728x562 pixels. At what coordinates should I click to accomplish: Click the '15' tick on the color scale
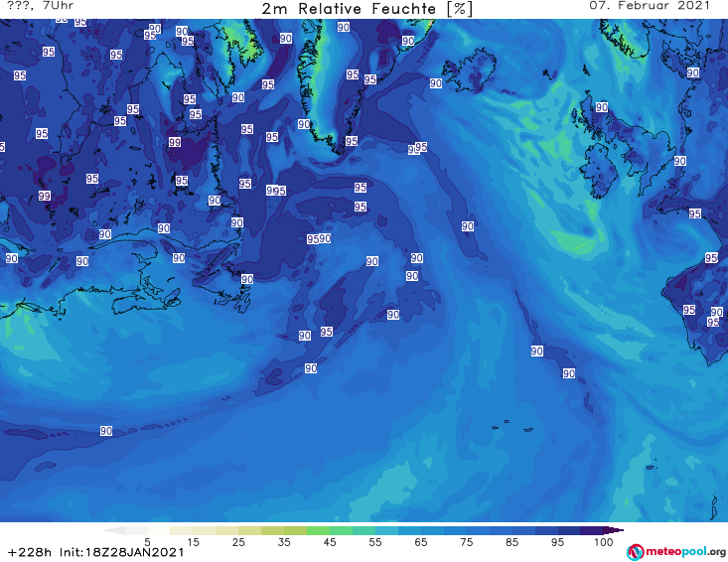pyautogui.click(x=193, y=541)
